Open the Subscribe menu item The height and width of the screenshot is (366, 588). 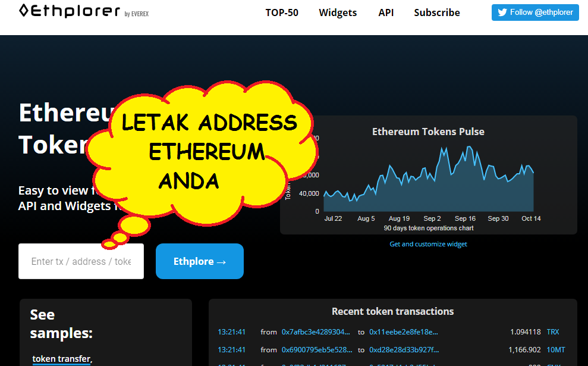437,12
